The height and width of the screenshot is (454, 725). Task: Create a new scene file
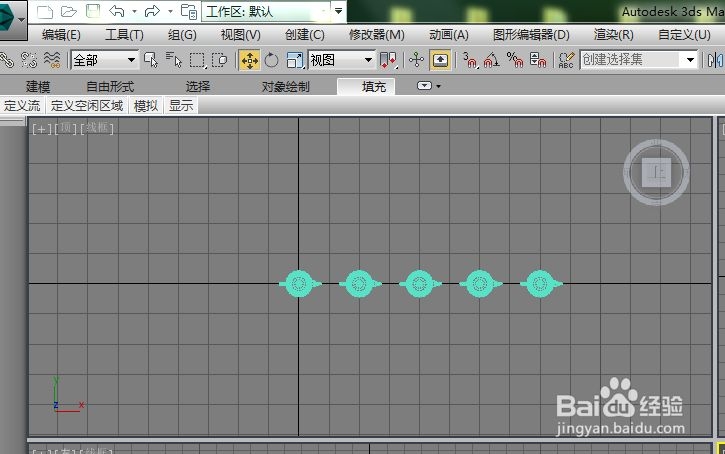(x=45, y=11)
